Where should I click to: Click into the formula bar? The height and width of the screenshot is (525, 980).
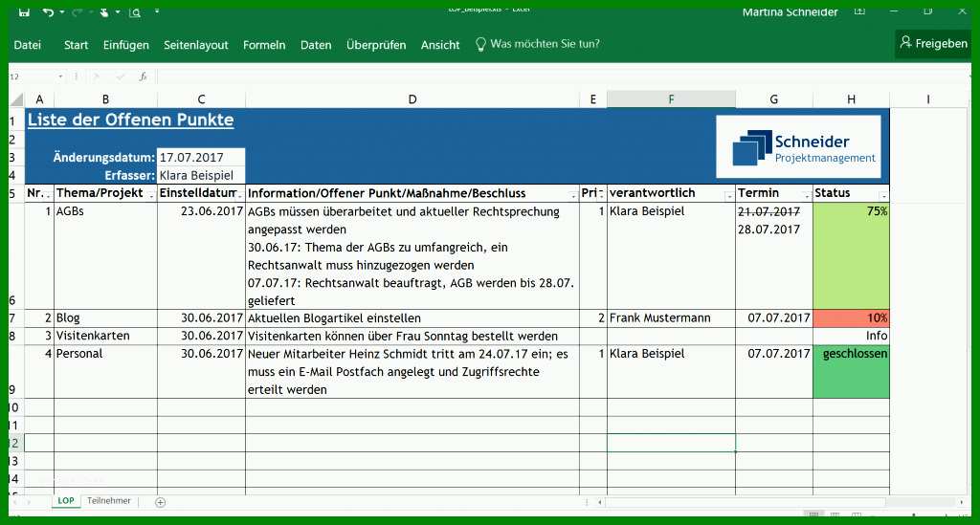[563, 77]
